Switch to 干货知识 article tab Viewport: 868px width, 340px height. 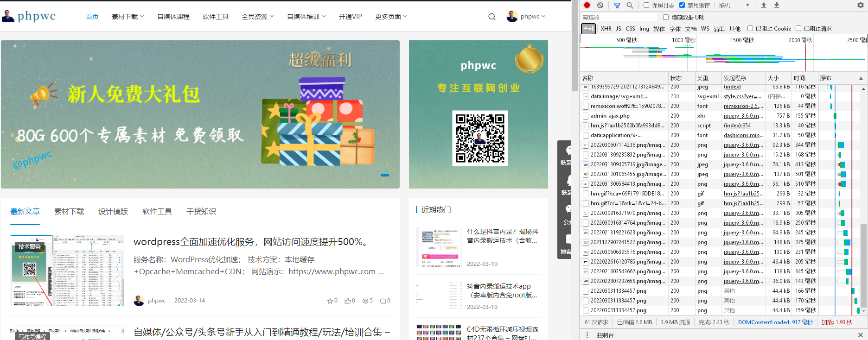(x=201, y=212)
